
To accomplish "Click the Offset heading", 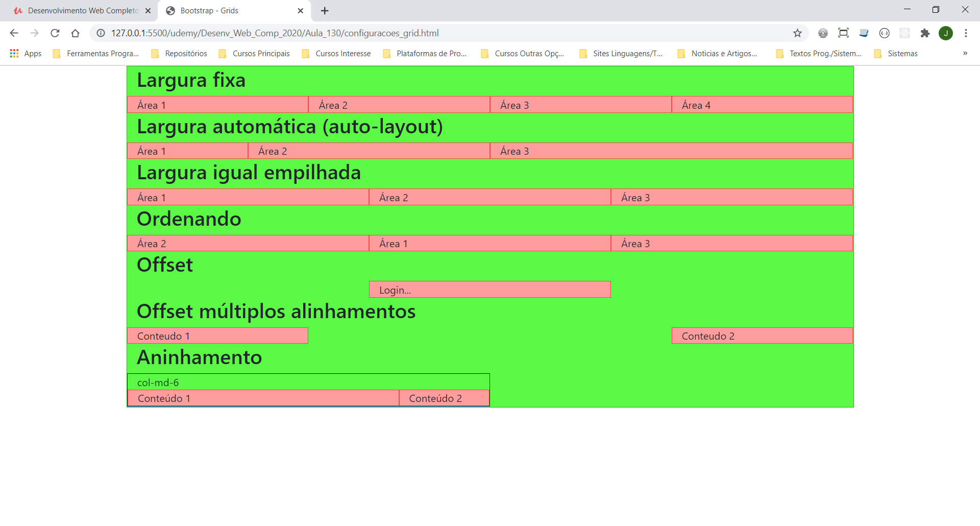I will tap(165, 265).
